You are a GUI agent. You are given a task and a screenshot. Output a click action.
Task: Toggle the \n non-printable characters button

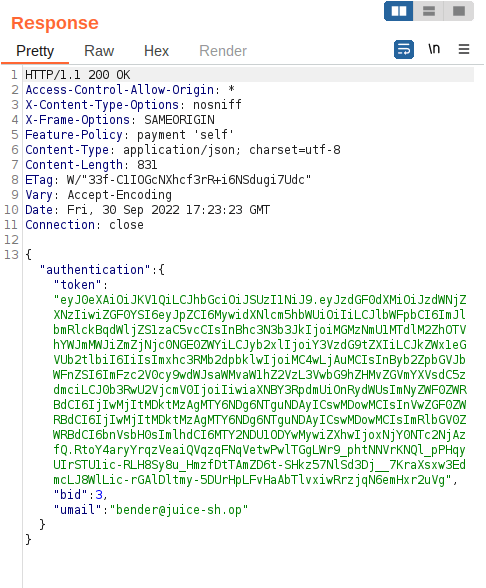(434, 49)
